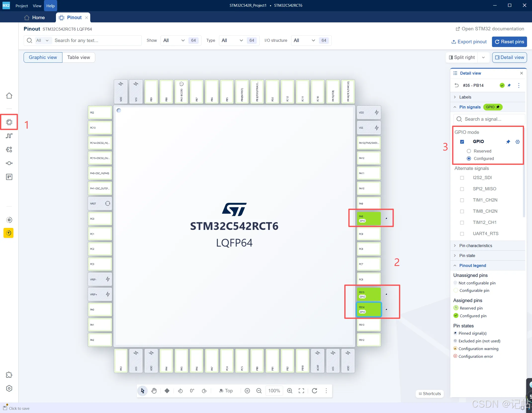Image resolution: width=532 pixels, height=413 pixels.
Task: Open the PB14 detail kebab menu
Action: [x=519, y=86]
